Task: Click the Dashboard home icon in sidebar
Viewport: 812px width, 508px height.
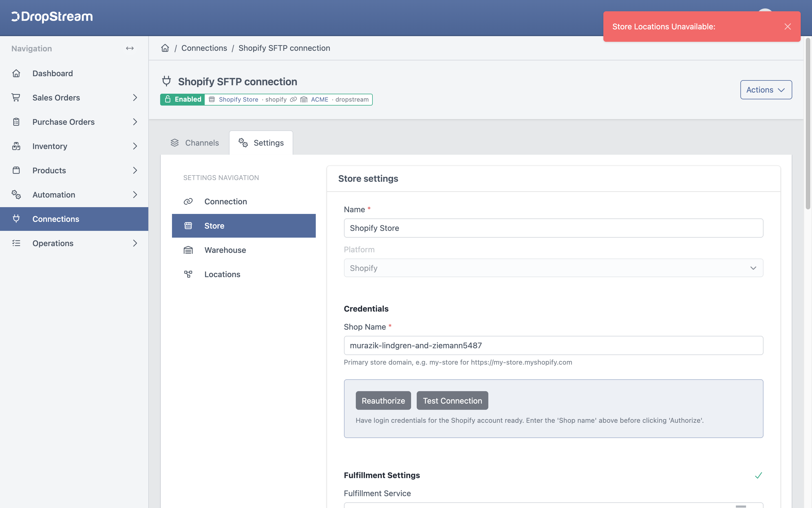Action: pos(16,73)
